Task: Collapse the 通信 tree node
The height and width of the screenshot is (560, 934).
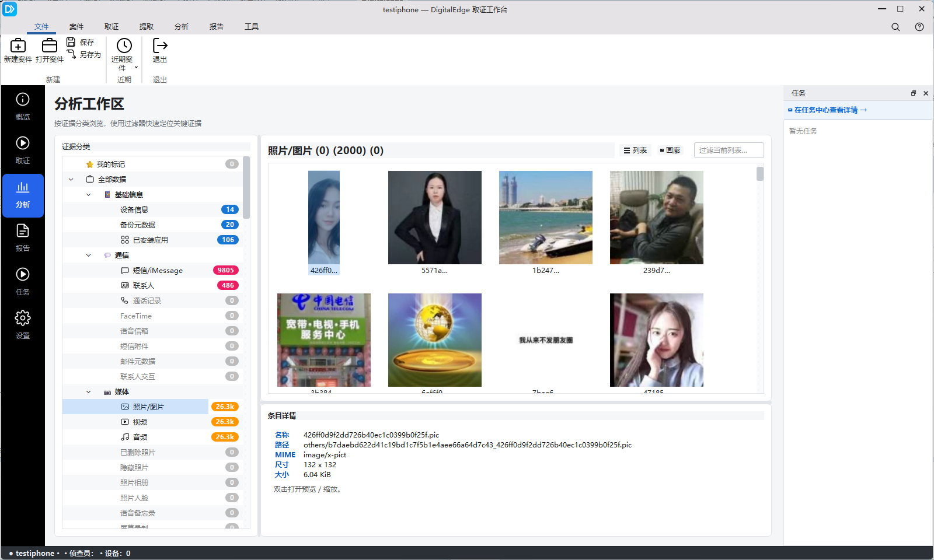Action: [x=89, y=256]
